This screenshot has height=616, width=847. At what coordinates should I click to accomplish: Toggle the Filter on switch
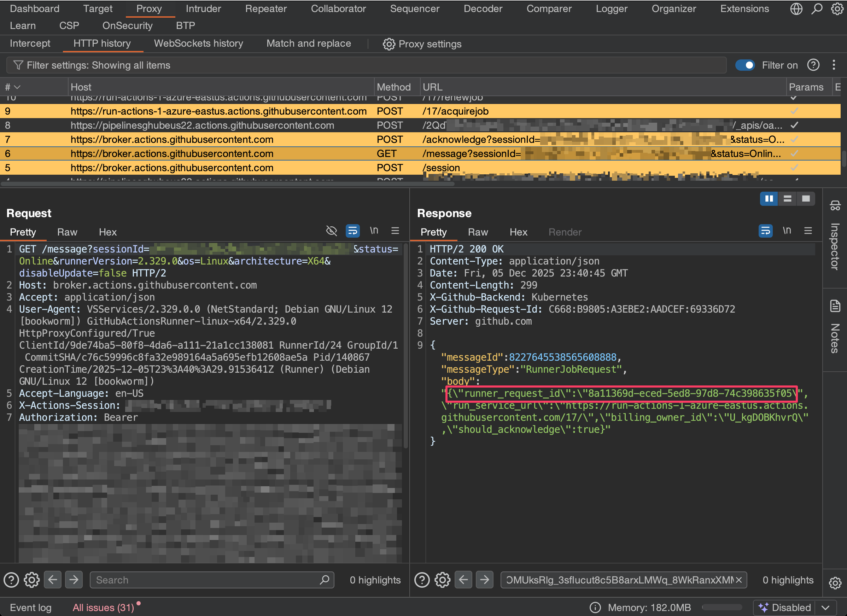745,65
